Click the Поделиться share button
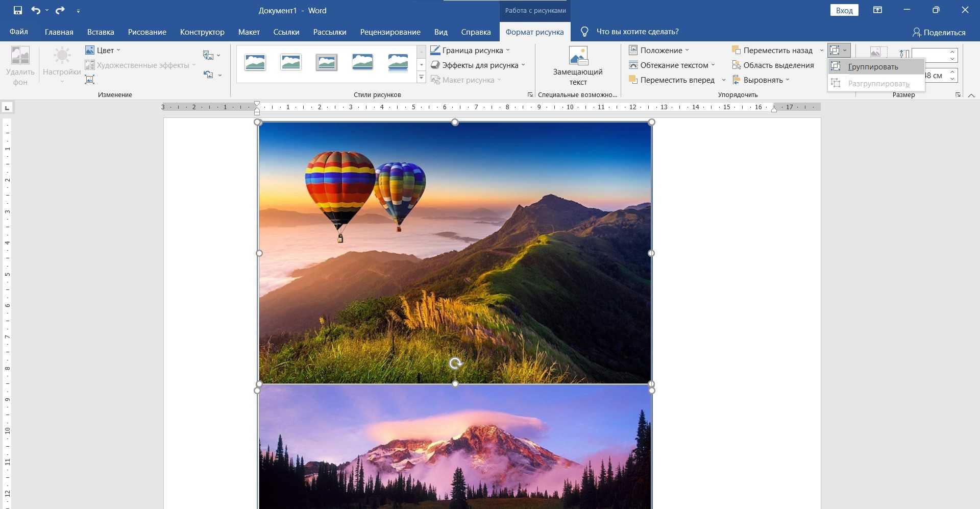This screenshot has height=509, width=980. [x=939, y=32]
